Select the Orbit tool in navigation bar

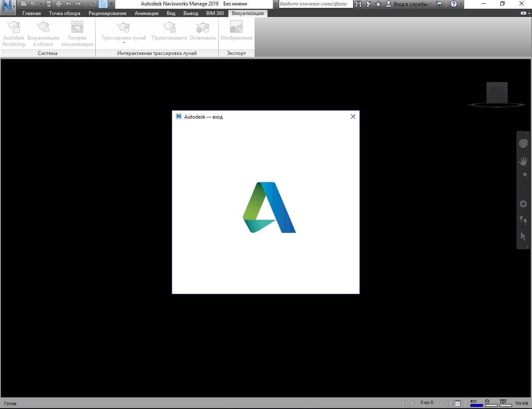[x=523, y=188]
